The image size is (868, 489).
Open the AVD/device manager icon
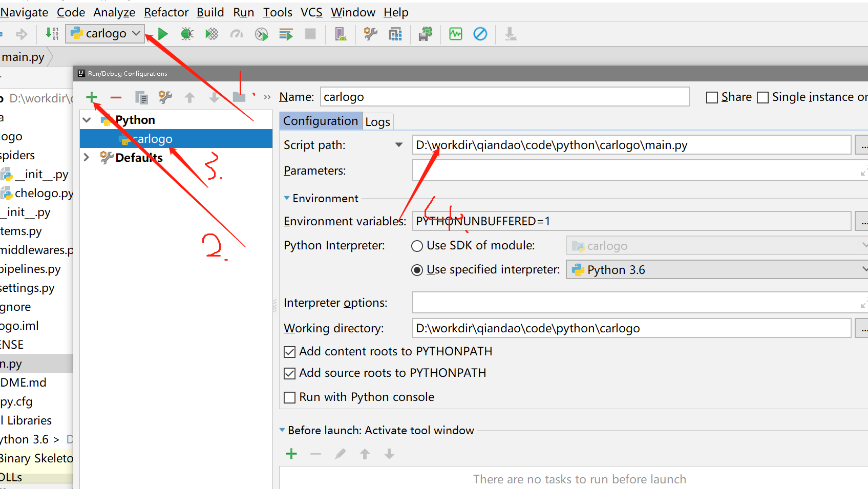[x=341, y=34]
